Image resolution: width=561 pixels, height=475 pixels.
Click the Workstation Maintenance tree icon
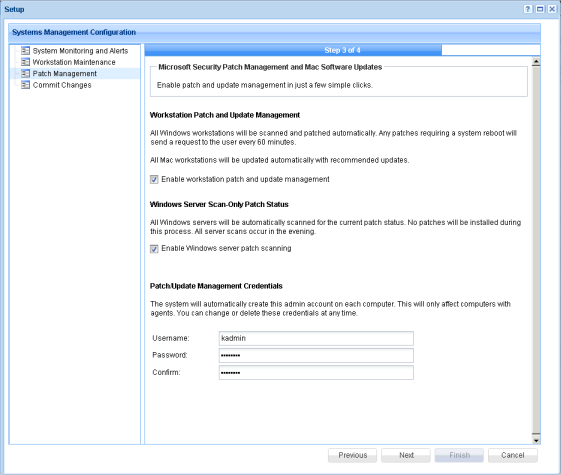point(25,62)
